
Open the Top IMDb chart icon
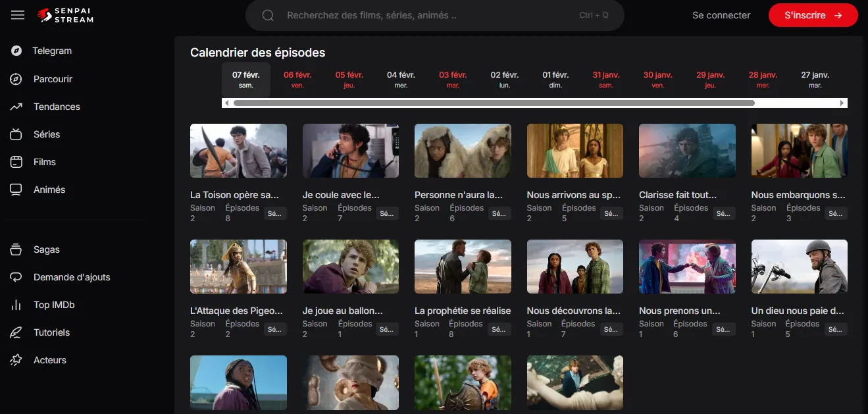pos(16,305)
